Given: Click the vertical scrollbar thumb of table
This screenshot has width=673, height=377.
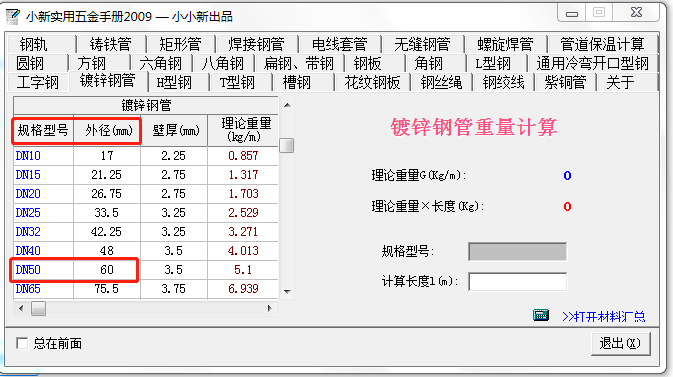Looking at the screenshot, I should point(287,146).
